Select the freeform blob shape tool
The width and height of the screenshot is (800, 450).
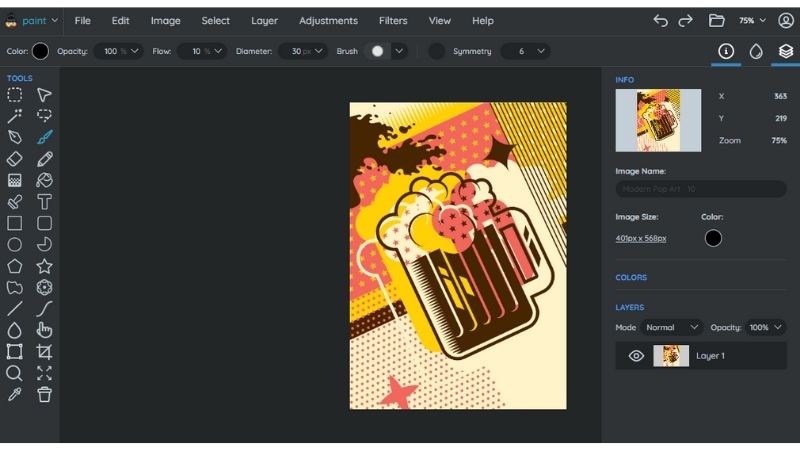tap(14, 288)
